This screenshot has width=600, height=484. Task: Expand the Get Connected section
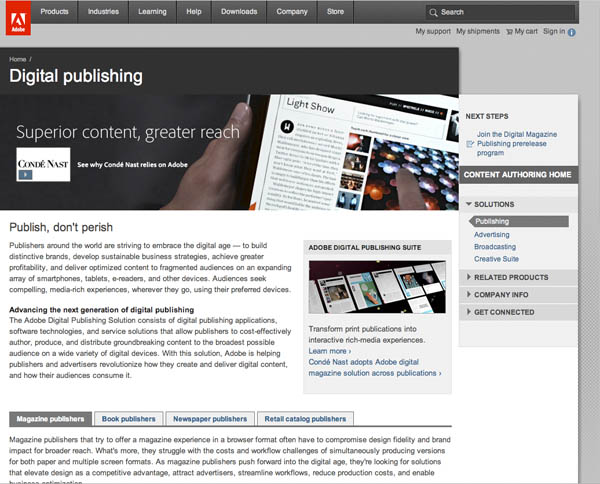point(471,312)
